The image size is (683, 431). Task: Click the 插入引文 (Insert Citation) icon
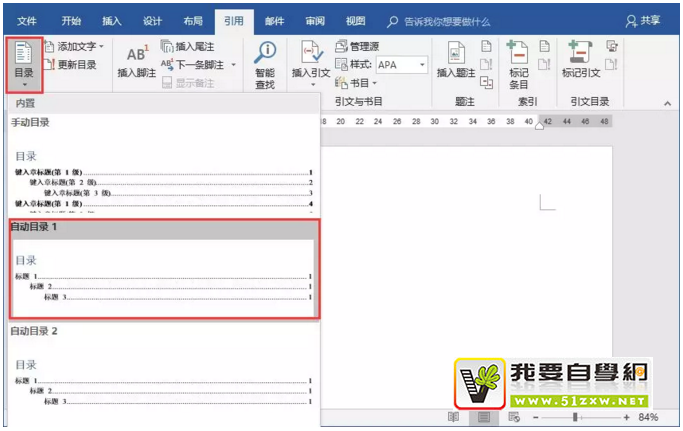coord(310,60)
